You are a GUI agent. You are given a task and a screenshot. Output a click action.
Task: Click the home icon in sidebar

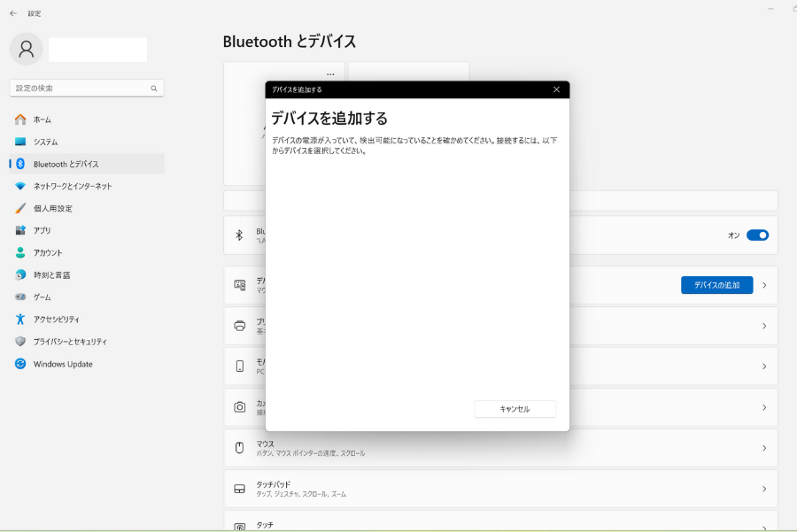click(20, 120)
